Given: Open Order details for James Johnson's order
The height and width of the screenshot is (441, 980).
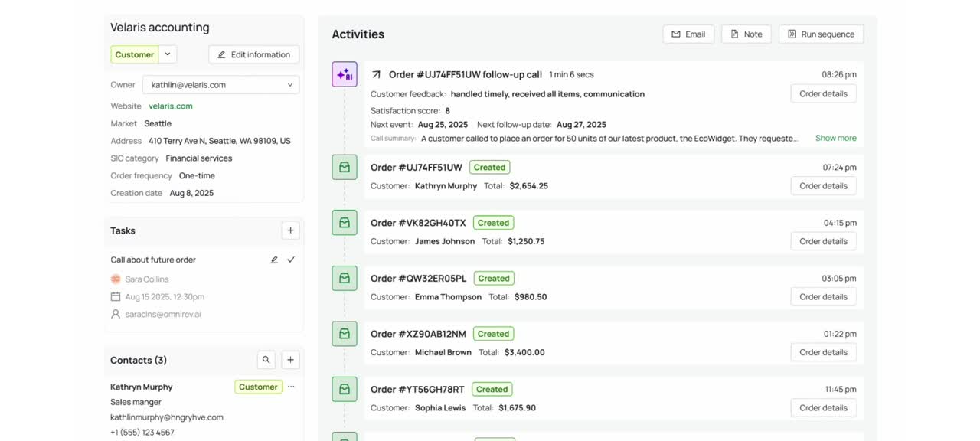Looking at the screenshot, I should [824, 241].
